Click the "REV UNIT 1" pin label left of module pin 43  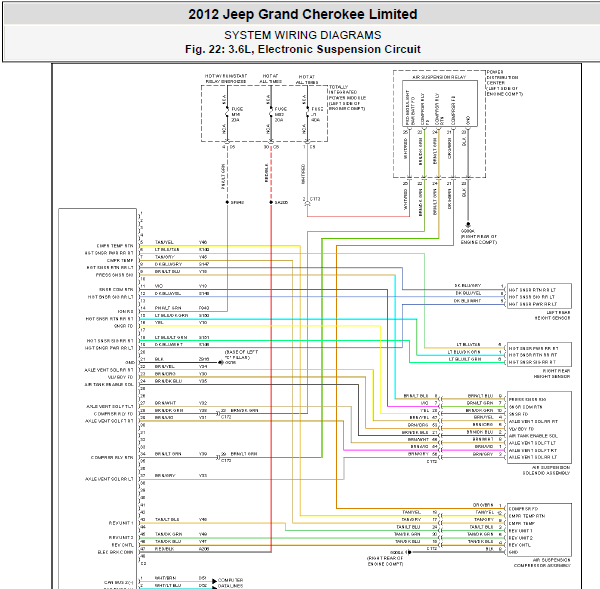pos(121,523)
